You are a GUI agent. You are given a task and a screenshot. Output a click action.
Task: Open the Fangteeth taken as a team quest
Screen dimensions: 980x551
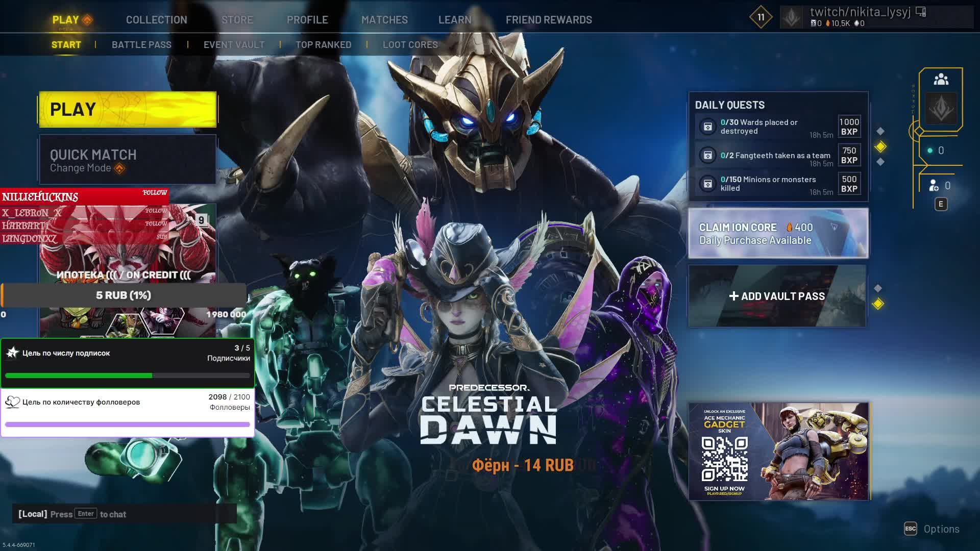click(778, 155)
